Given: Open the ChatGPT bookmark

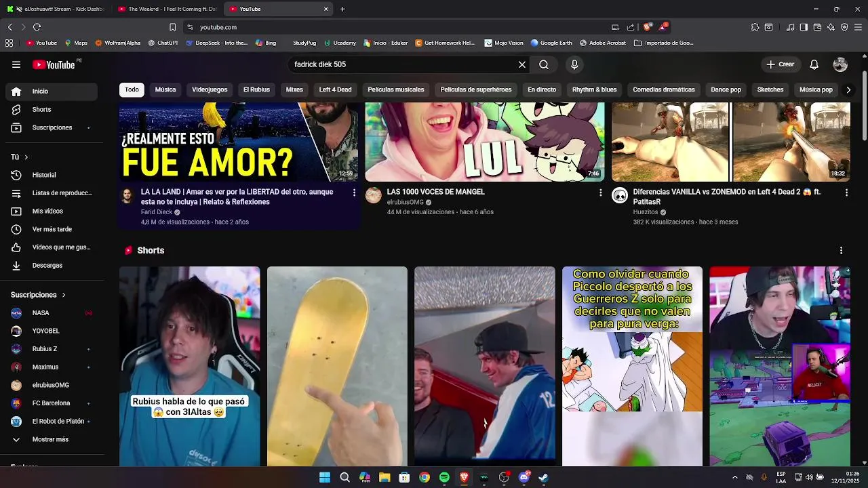Looking at the screenshot, I should point(163,43).
